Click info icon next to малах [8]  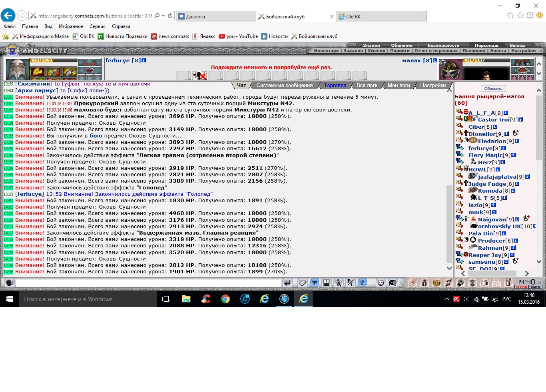(x=435, y=60)
